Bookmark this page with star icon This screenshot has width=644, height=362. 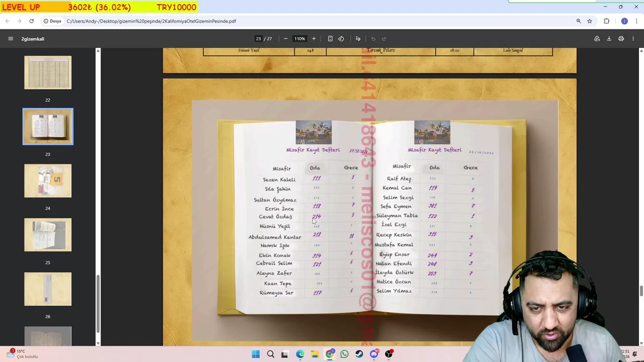pos(590,21)
